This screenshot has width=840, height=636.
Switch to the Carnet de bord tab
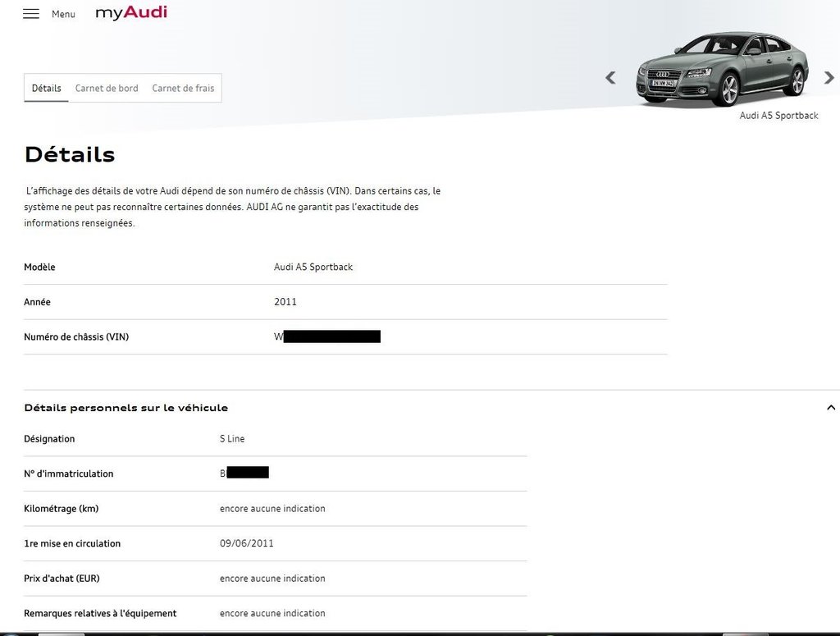coord(107,89)
